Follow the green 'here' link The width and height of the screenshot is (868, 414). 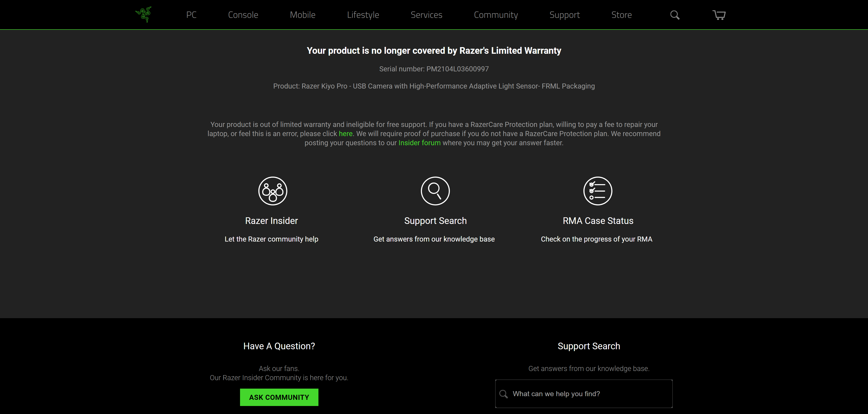pos(345,134)
